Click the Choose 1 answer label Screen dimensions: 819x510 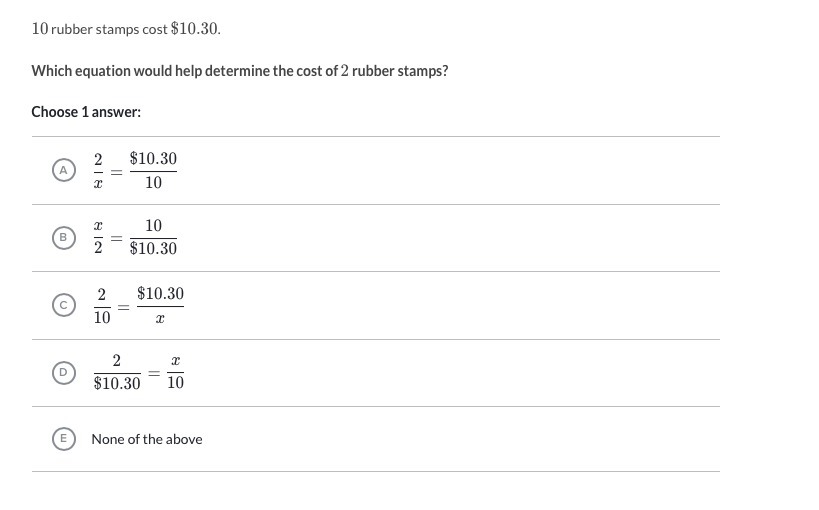point(86,112)
